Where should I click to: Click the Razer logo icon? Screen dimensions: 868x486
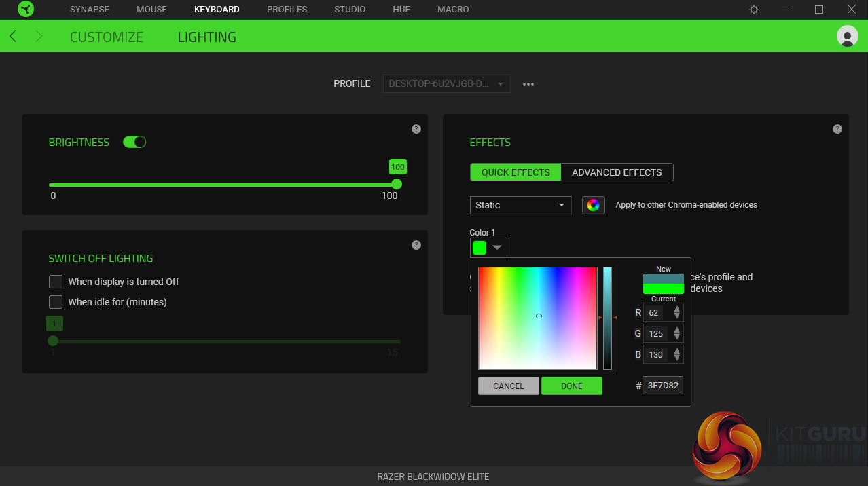pos(26,10)
